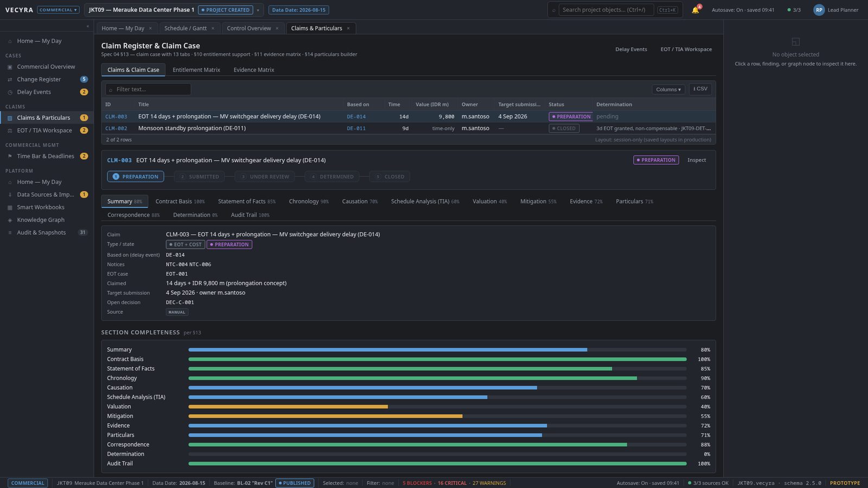Click the DEC-C-001 open decision value
Screen dimensions: 868x488
(180, 303)
